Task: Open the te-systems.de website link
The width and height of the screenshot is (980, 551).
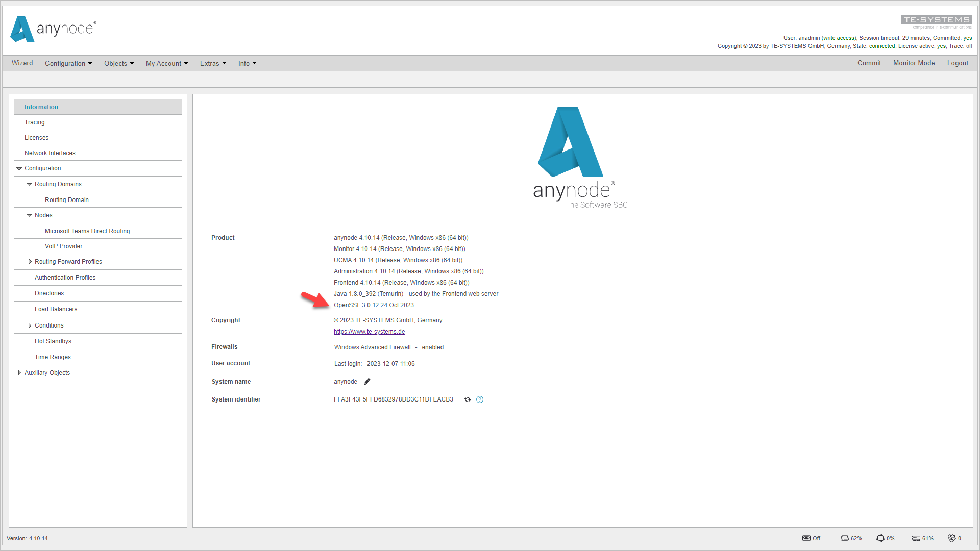Action: click(369, 332)
